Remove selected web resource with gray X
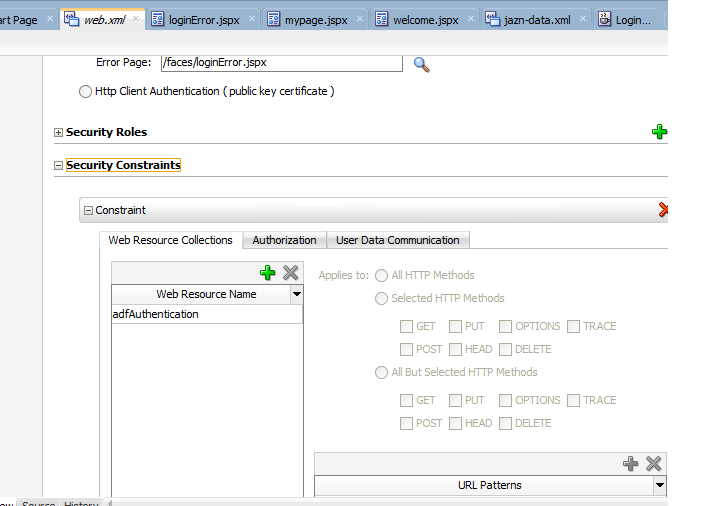The height and width of the screenshot is (506, 719). 290,272
